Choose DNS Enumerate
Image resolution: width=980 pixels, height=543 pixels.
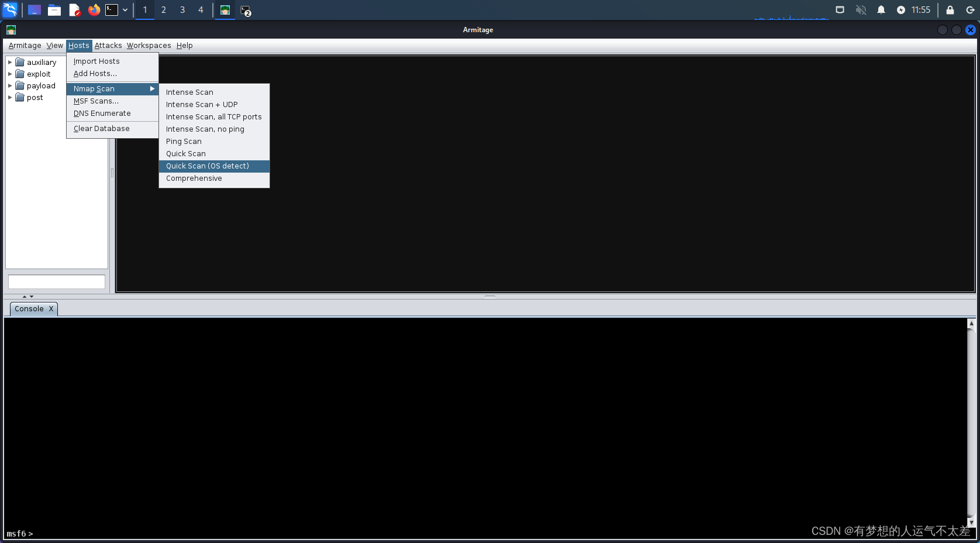click(112, 114)
